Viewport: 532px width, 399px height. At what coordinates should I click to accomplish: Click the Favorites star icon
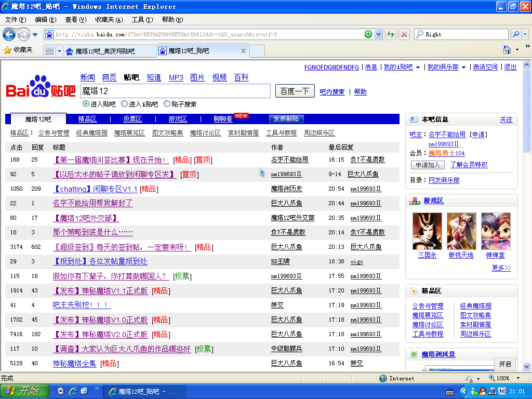(7, 50)
